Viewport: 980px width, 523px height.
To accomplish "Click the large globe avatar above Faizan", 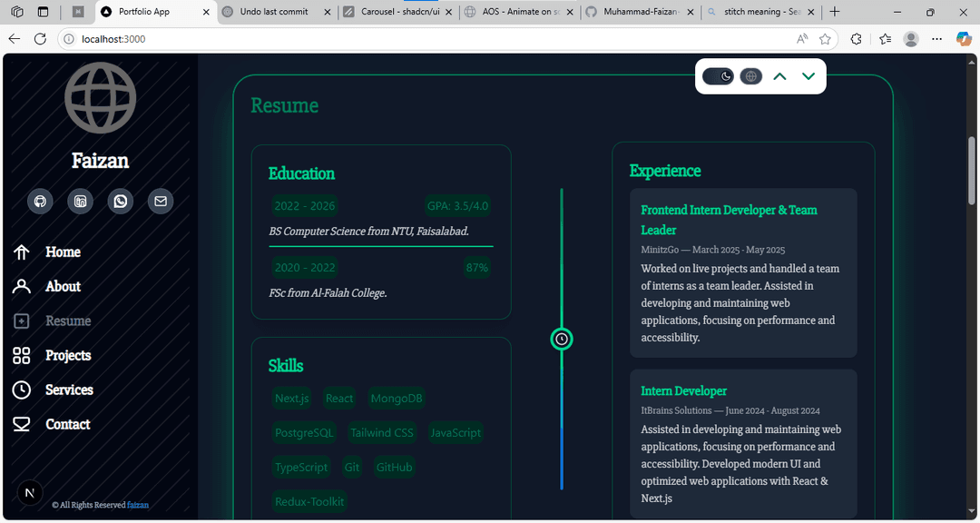I will click(100, 95).
